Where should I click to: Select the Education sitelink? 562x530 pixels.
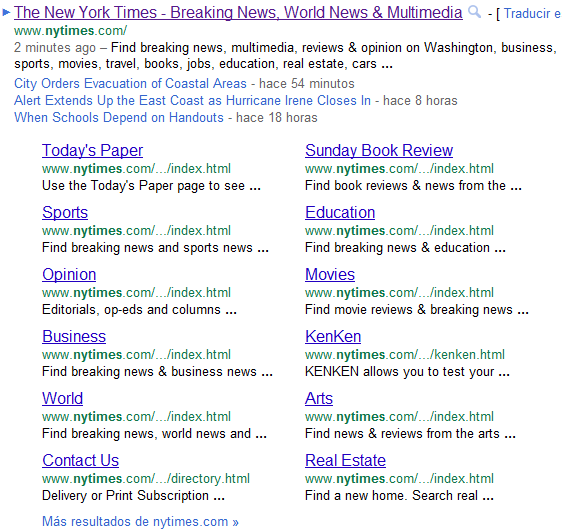point(340,213)
